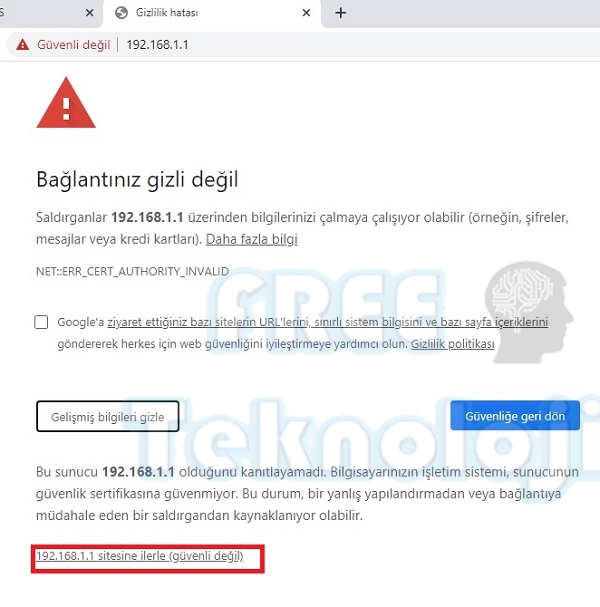
Task: Collapse details via Gelişmiş bilgileri gizle
Action: click(108, 417)
